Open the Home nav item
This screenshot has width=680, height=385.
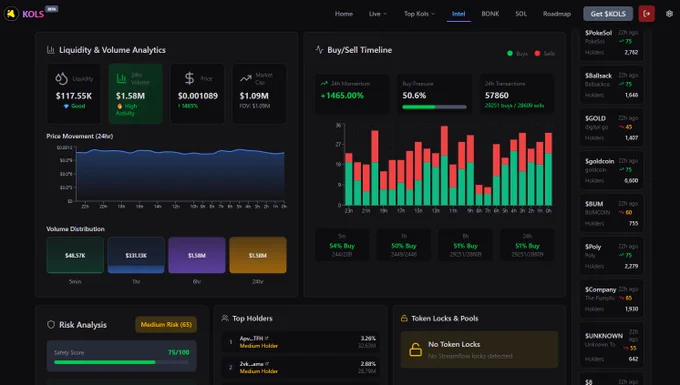click(x=343, y=14)
